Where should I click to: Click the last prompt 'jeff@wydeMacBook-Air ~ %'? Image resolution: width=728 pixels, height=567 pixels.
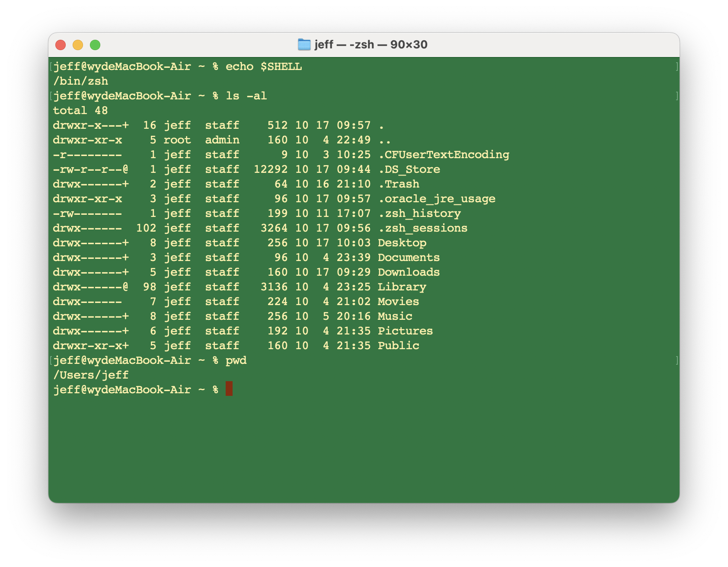(x=136, y=390)
